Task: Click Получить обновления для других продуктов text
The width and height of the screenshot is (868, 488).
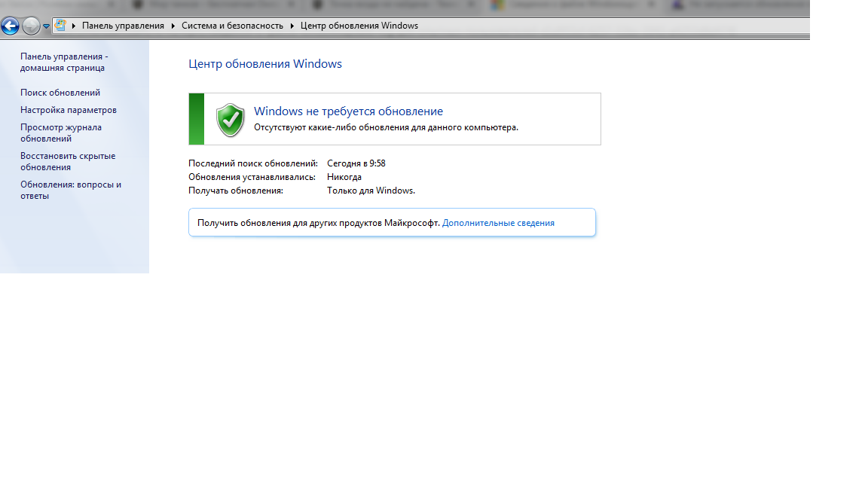Action: 319,223
